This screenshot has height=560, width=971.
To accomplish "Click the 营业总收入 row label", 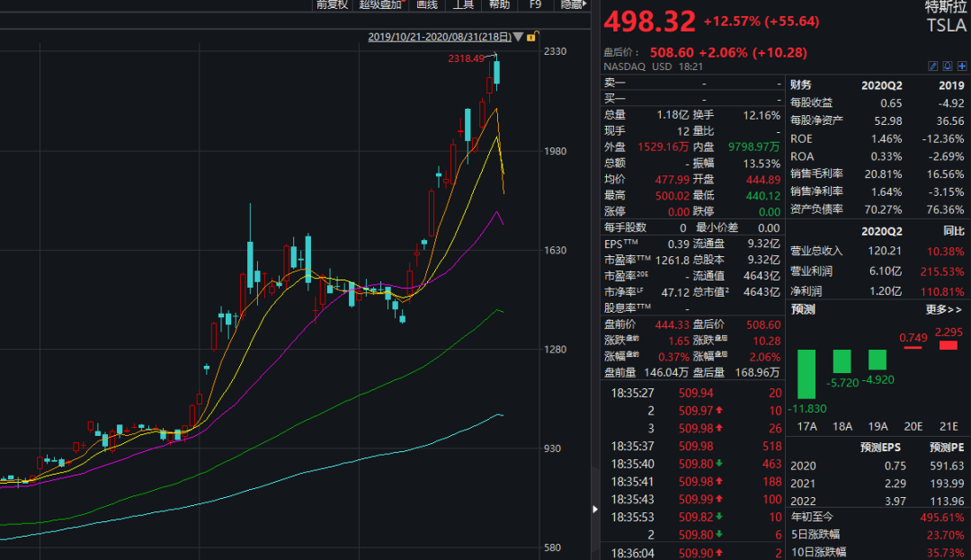I will [x=816, y=251].
